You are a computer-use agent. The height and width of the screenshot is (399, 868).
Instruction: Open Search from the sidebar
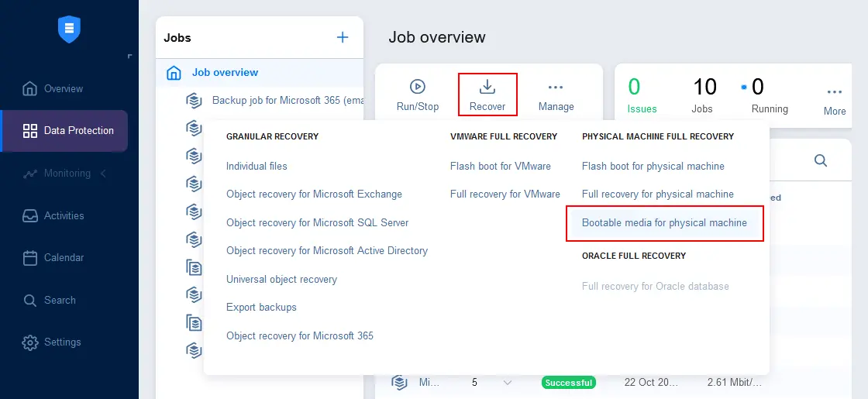pos(49,300)
